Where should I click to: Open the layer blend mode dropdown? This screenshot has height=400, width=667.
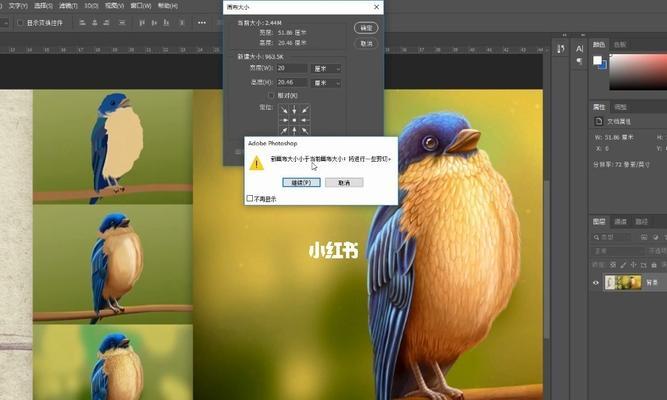click(x=618, y=251)
